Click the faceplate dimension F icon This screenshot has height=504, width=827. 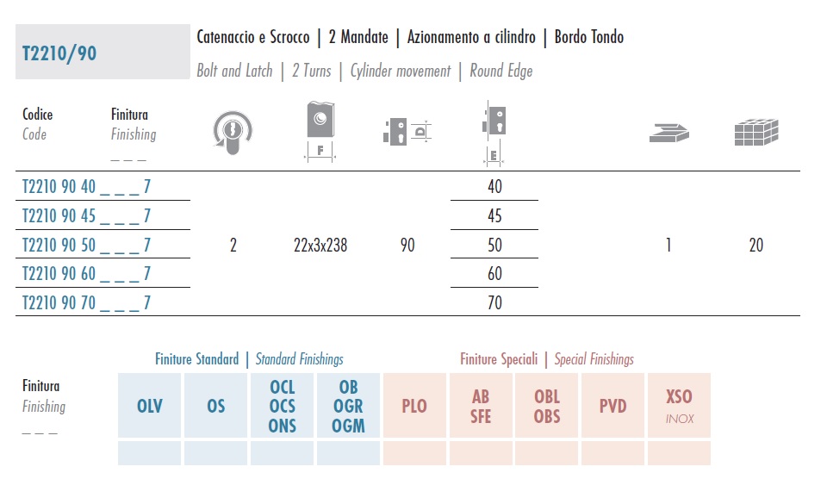pos(320,132)
